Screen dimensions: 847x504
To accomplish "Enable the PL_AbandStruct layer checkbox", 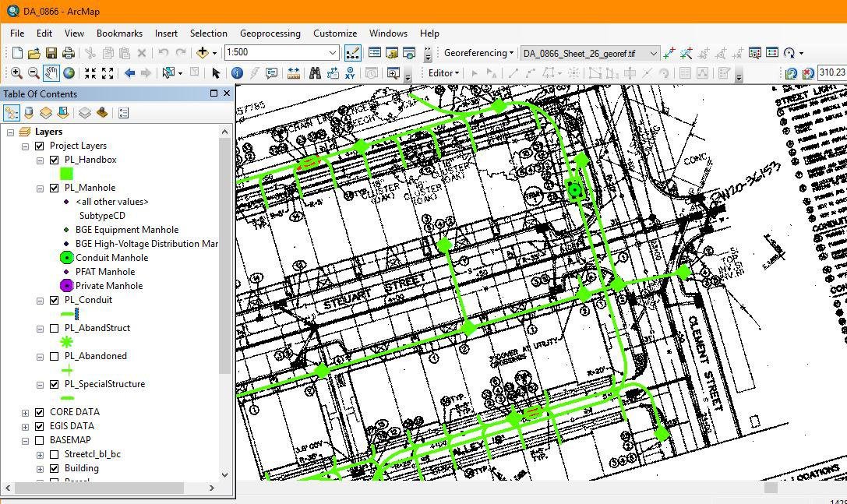I will [x=54, y=328].
